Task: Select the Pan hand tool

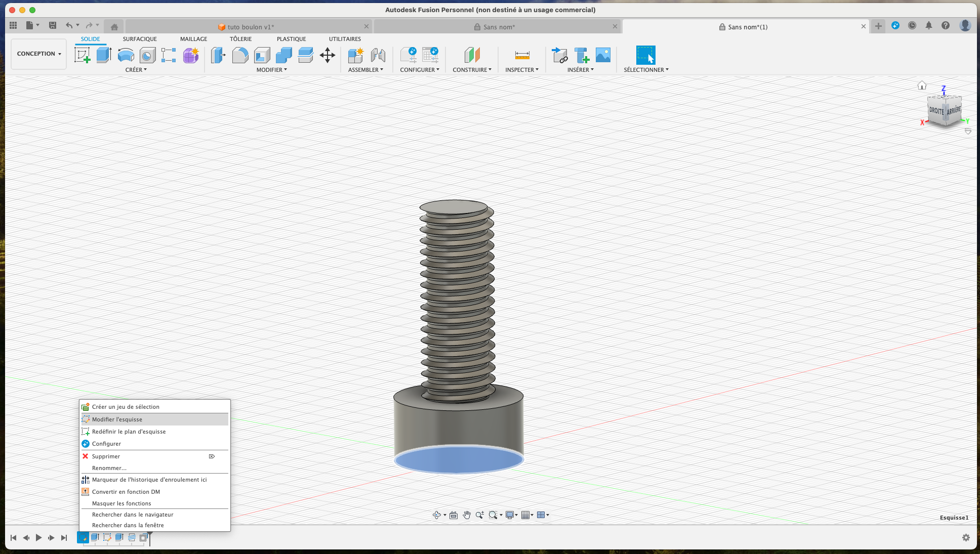Action: (467, 515)
